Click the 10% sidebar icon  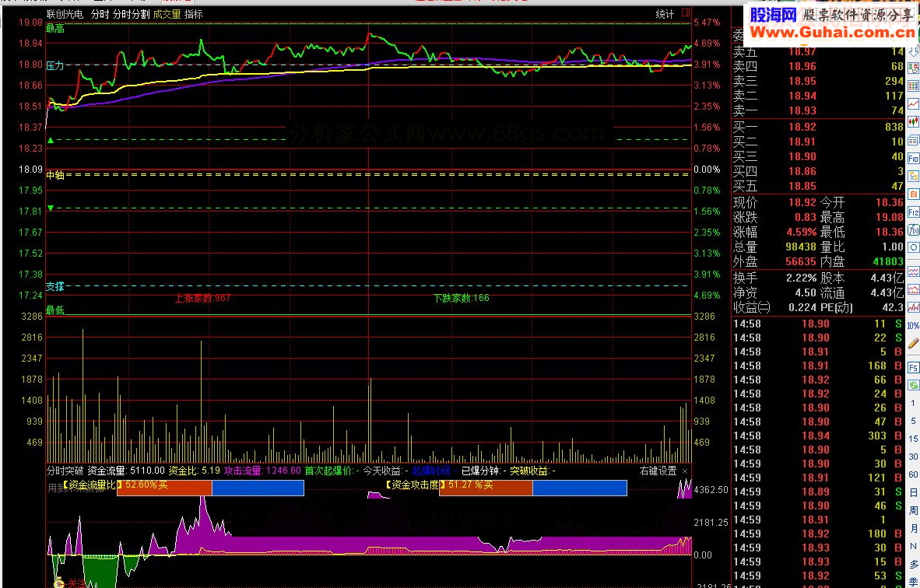(913, 325)
